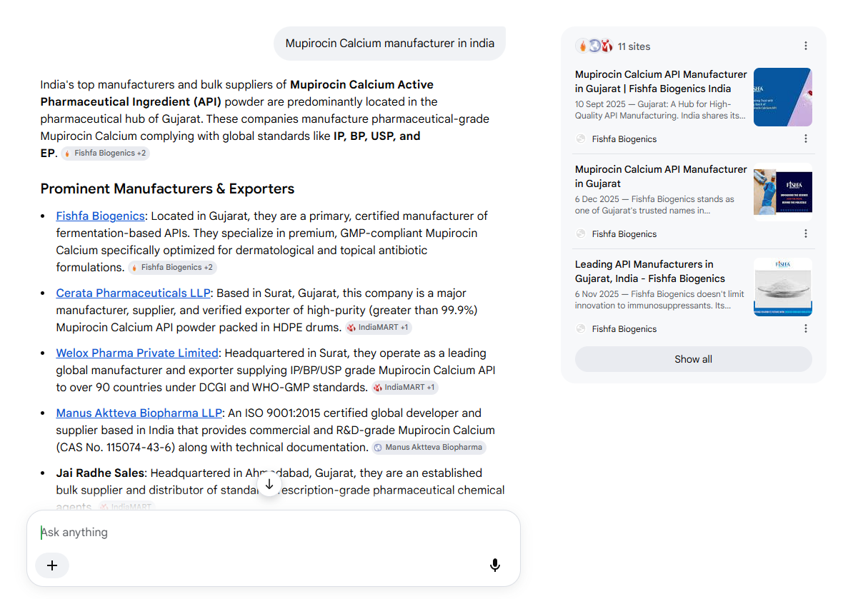Click the Prominent Manufacturers & Exporters heading
This screenshot has height=599, width=868.
(x=167, y=188)
